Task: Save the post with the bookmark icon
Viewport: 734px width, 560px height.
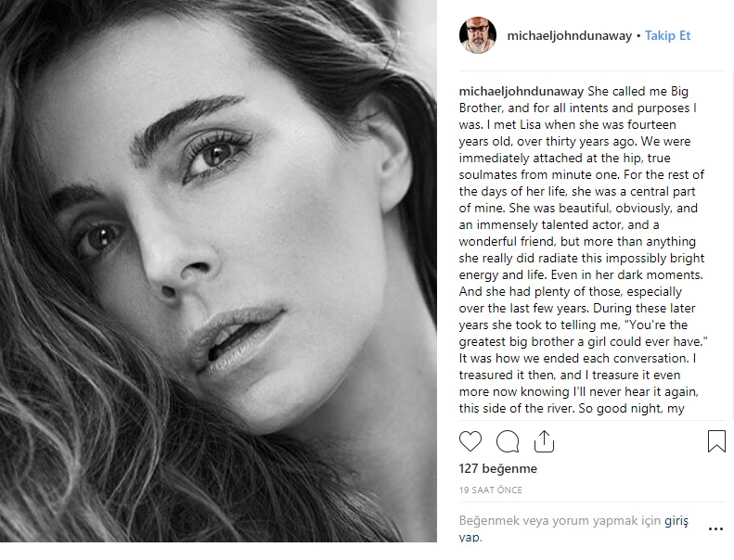Action: coord(716,441)
